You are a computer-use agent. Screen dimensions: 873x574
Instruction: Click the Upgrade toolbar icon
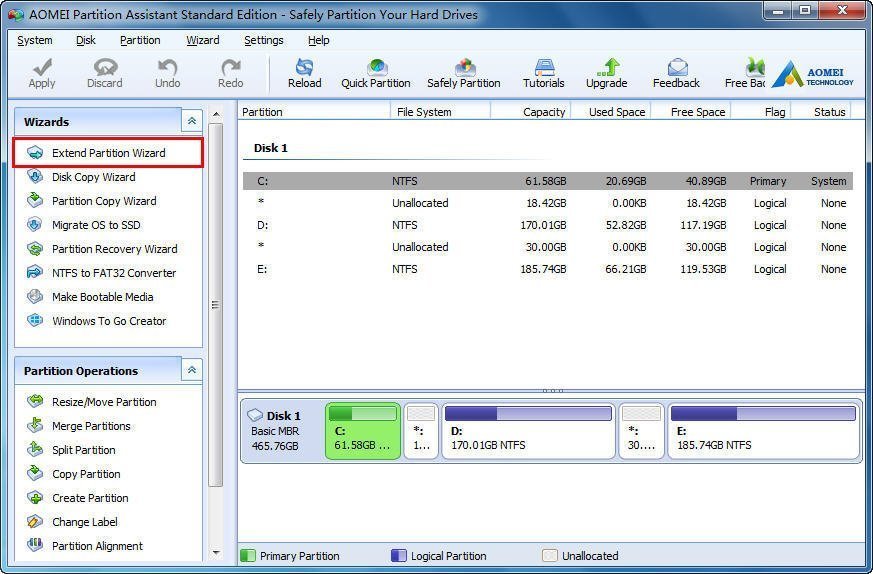607,67
